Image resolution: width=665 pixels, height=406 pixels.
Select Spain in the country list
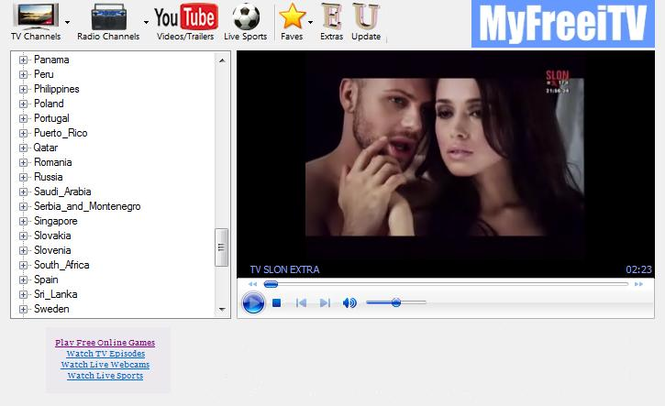[46, 280]
